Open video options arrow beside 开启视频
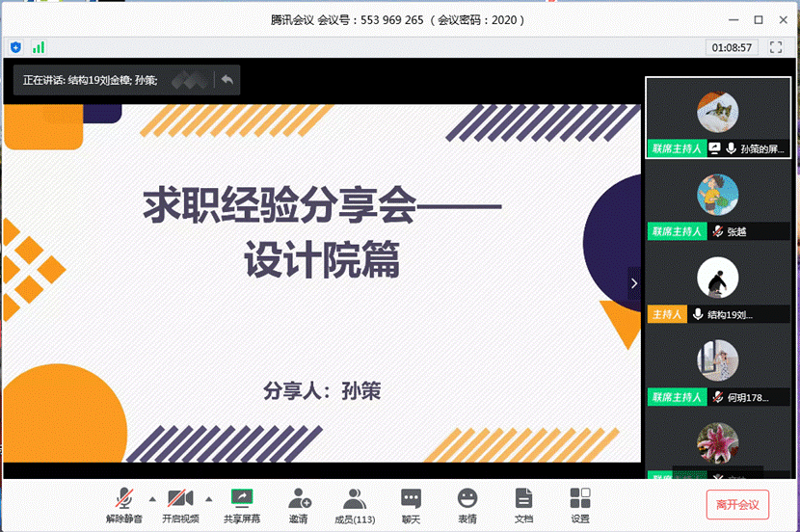 pyautogui.click(x=209, y=498)
